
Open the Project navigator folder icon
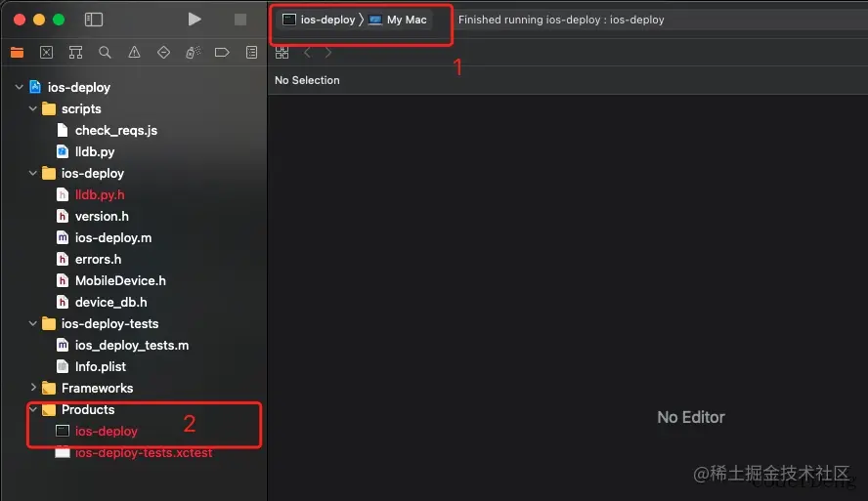pyautogui.click(x=18, y=53)
